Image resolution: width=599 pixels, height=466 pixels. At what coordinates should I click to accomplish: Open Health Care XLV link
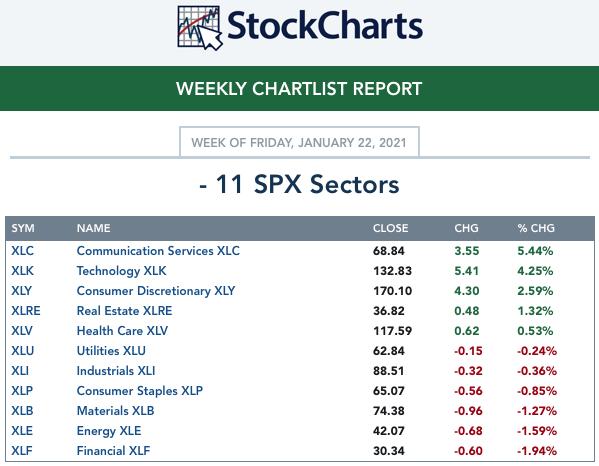122,331
